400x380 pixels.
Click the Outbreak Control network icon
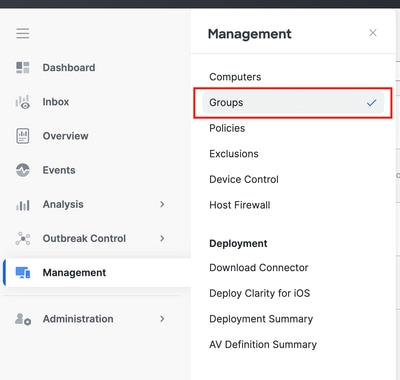coord(23,239)
